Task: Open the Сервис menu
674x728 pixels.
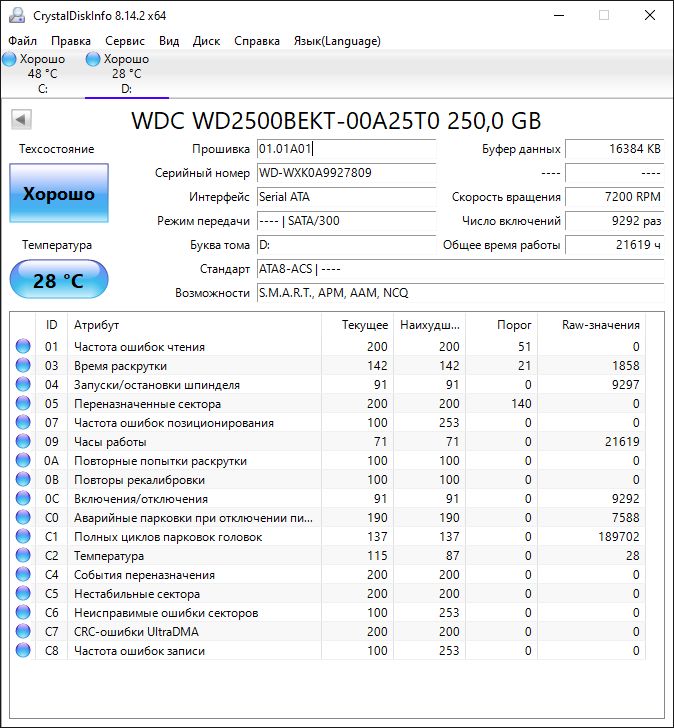Action: (124, 41)
